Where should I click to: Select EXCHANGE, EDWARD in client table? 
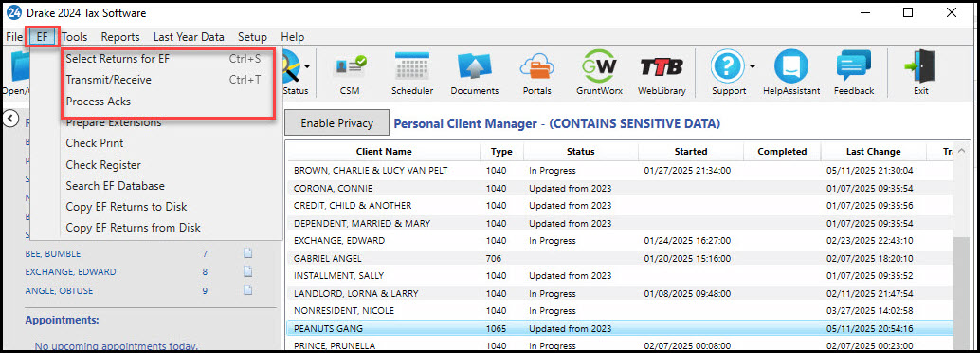620,240
